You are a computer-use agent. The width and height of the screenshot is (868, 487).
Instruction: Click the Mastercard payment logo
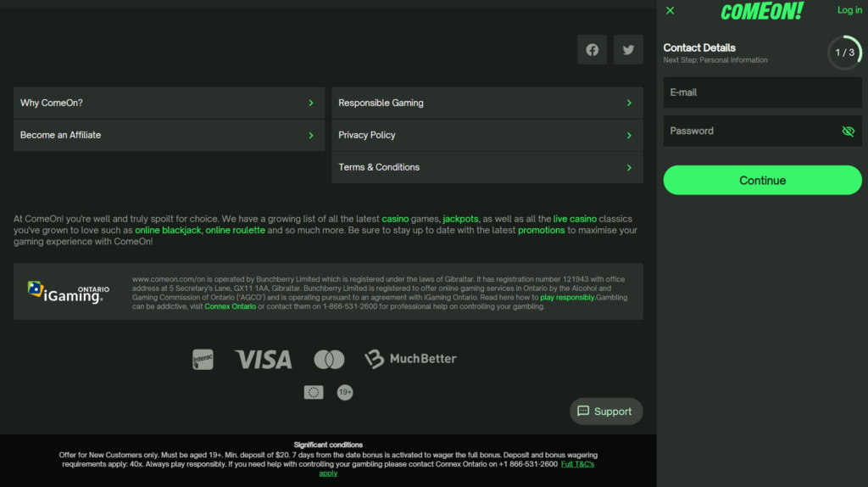click(x=329, y=359)
